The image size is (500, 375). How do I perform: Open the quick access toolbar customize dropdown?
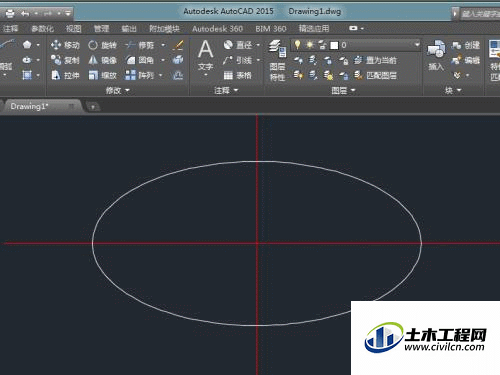click(x=68, y=14)
